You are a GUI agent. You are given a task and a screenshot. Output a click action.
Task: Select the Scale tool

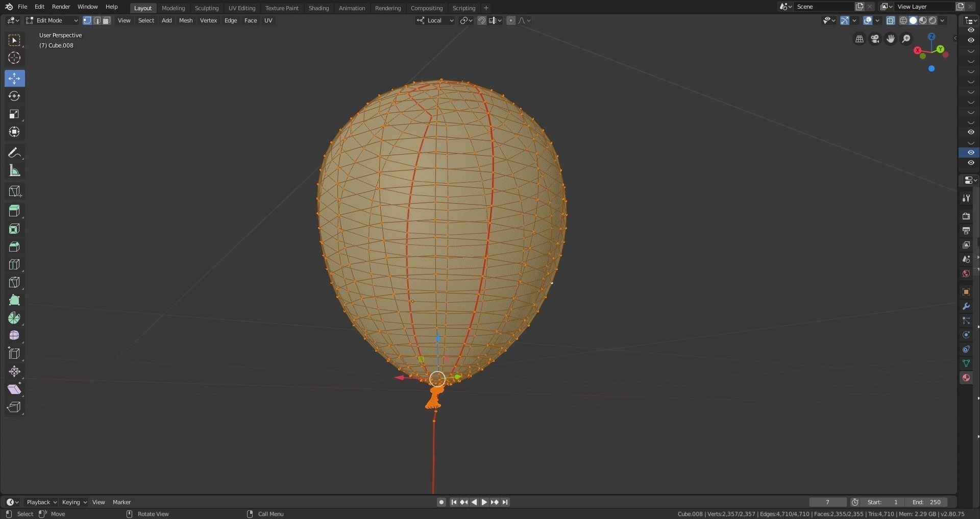[x=14, y=114]
